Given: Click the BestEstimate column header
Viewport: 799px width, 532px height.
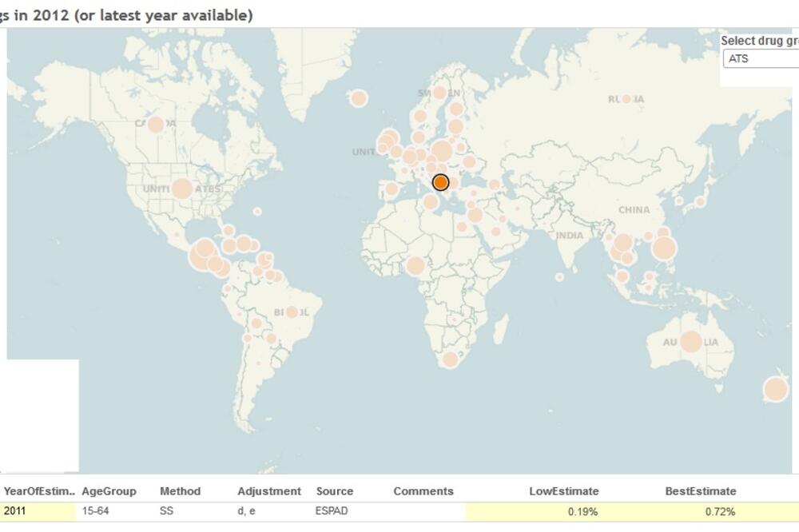Looking at the screenshot, I should click(700, 491).
